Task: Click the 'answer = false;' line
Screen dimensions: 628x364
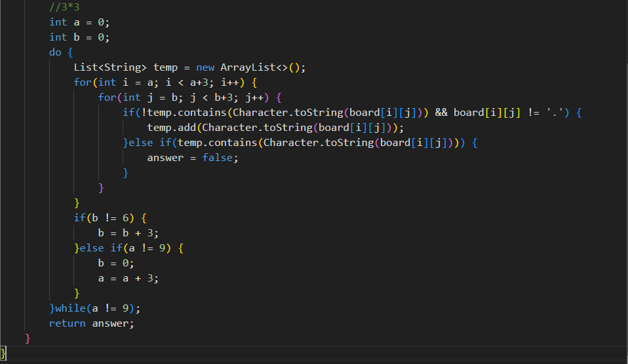Action: pyautogui.click(x=193, y=158)
